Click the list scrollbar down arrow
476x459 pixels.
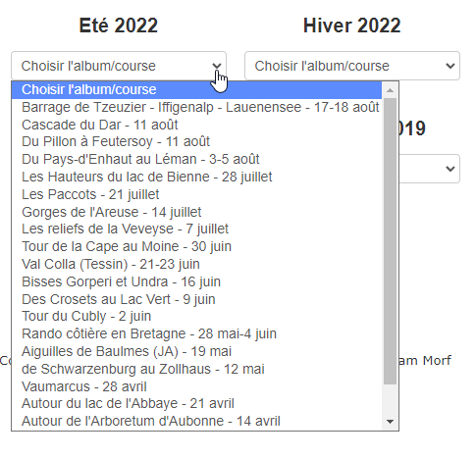pyautogui.click(x=390, y=422)
